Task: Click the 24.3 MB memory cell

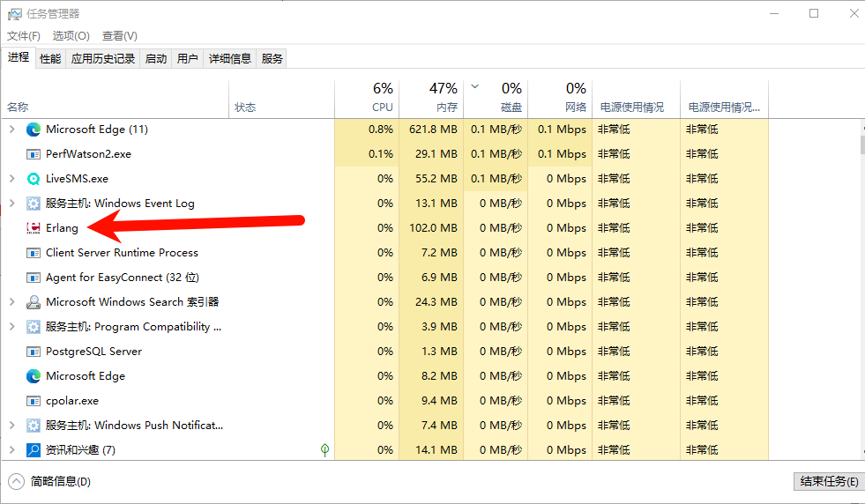Action: click(431, 302)
